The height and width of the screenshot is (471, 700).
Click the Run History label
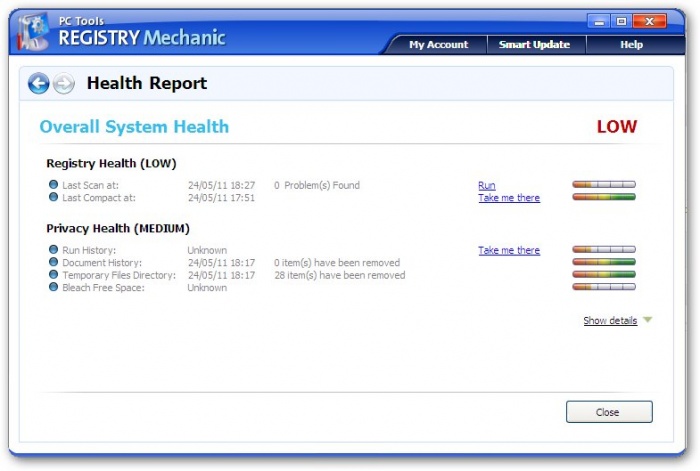point(89,250)
